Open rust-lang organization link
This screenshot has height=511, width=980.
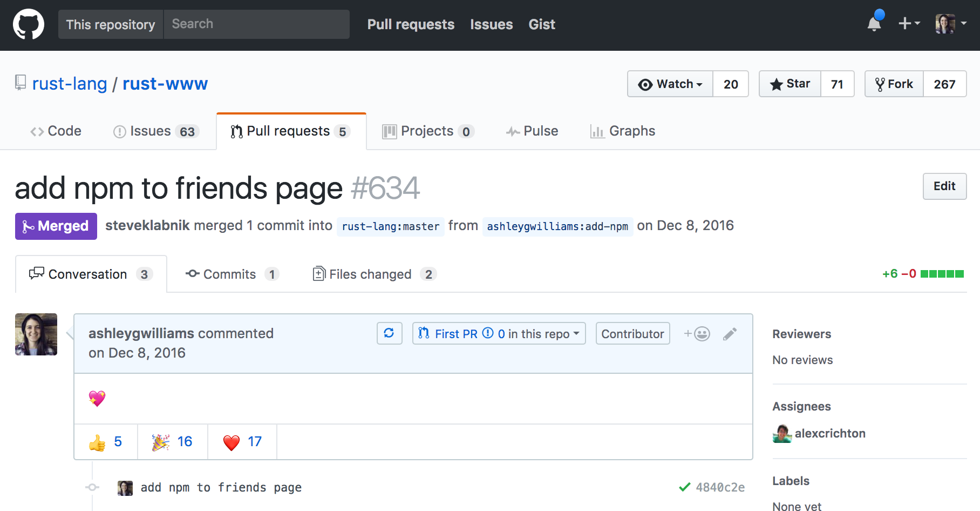click(x=70, y=84)
